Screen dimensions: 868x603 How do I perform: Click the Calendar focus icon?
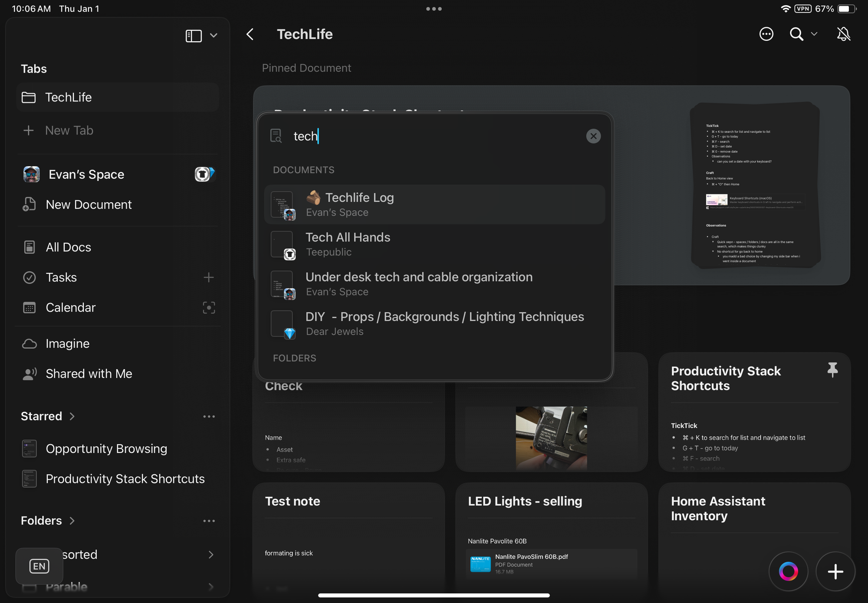209,308
